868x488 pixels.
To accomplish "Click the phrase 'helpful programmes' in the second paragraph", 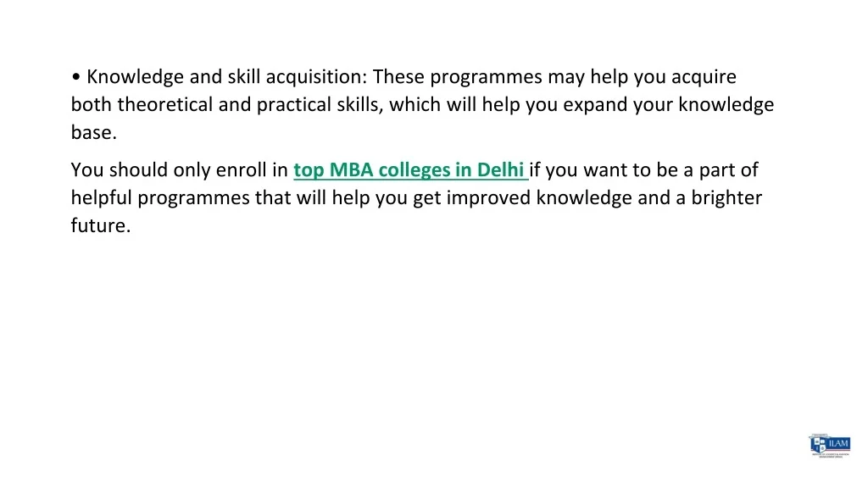I will click(x=160, y=198).
